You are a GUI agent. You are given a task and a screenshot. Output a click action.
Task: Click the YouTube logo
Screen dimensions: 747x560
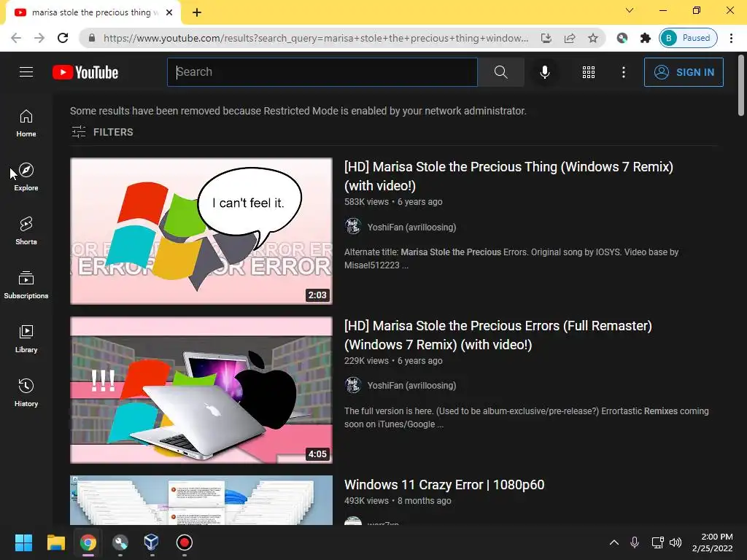85,72
